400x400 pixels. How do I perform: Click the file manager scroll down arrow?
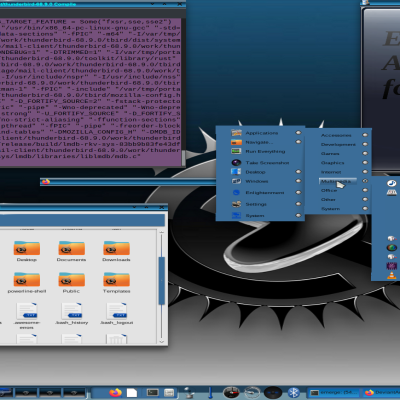[162, 341]
